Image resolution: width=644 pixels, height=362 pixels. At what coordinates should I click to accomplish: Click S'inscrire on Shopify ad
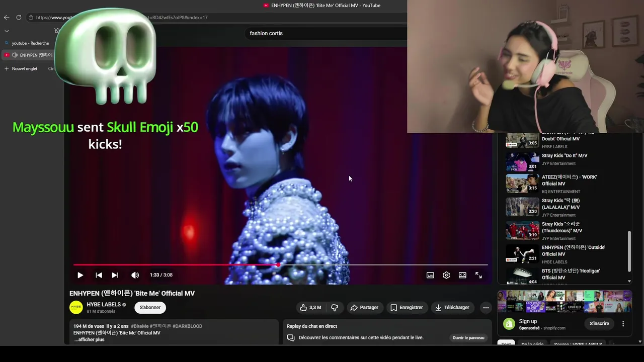[599, 323]
